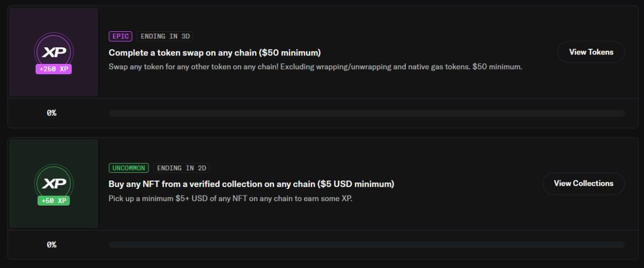The image size is (644, 268).
Task: Select the purple quest thumbnail tile
Action: point(54,52)
